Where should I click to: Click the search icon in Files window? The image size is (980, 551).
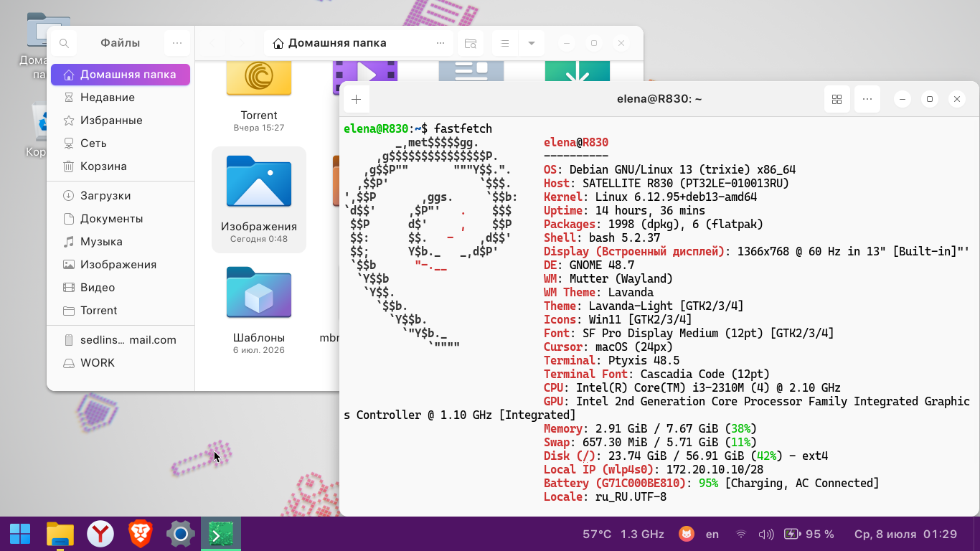[64, 44]
